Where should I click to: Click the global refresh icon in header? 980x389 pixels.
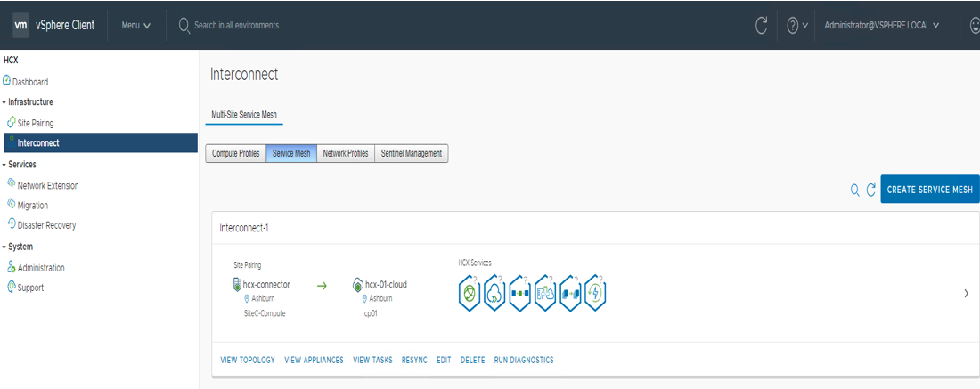click(x=761, y=26)
